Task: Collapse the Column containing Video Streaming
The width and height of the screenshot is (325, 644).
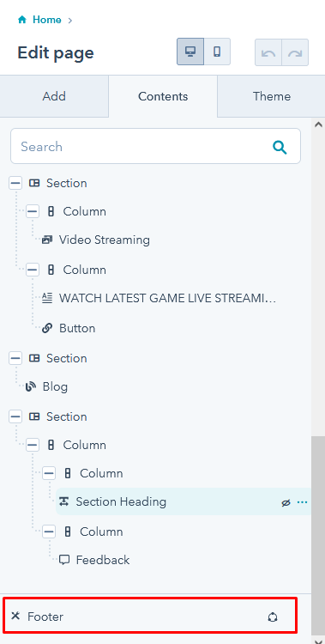Action: [x=33, y=212]
